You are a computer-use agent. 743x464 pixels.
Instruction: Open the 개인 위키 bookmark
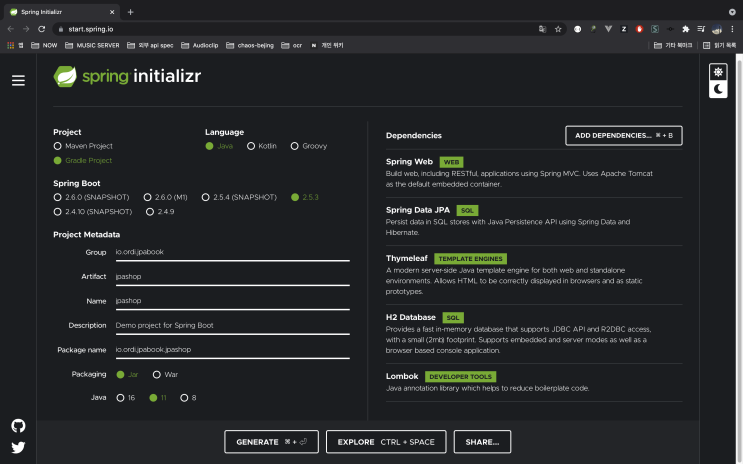pyautogui.click(x=327, y=45)
